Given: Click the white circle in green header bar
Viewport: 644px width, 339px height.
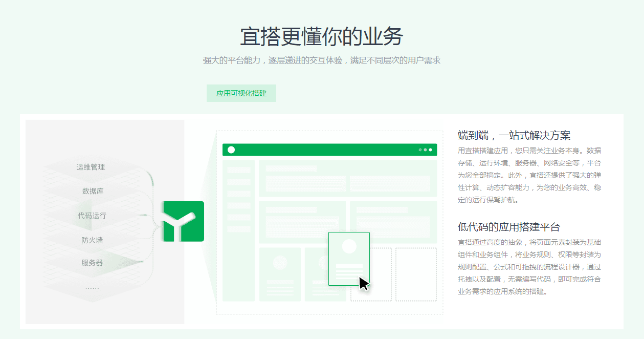Looking at the screenshot, I should (x=231, y=150).
